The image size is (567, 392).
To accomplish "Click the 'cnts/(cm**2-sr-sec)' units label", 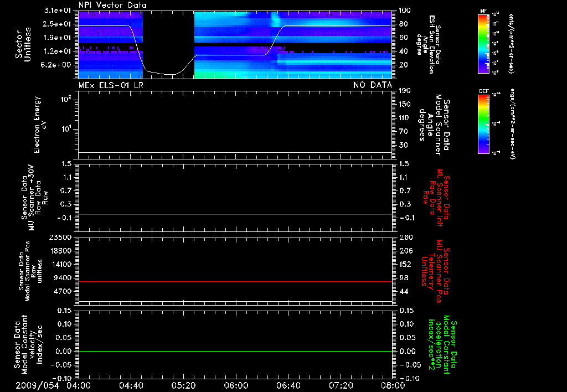I will (x=511, y=43).
